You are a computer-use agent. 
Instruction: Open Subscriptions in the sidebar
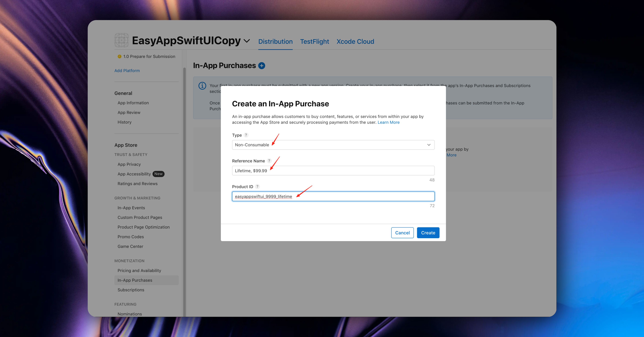(x=131, y=290)
